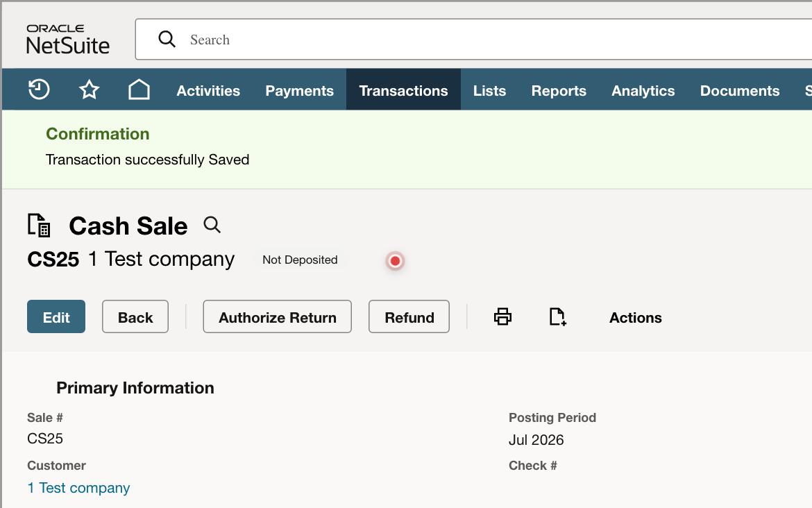Image resolution: width=812 pixels, height=508 pixels.
Task: Open the Payments menu
Action: [299, 91]
